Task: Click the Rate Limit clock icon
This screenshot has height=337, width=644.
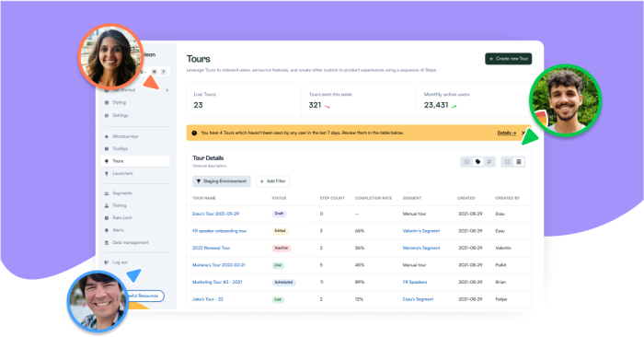Action: coord(107,218)
